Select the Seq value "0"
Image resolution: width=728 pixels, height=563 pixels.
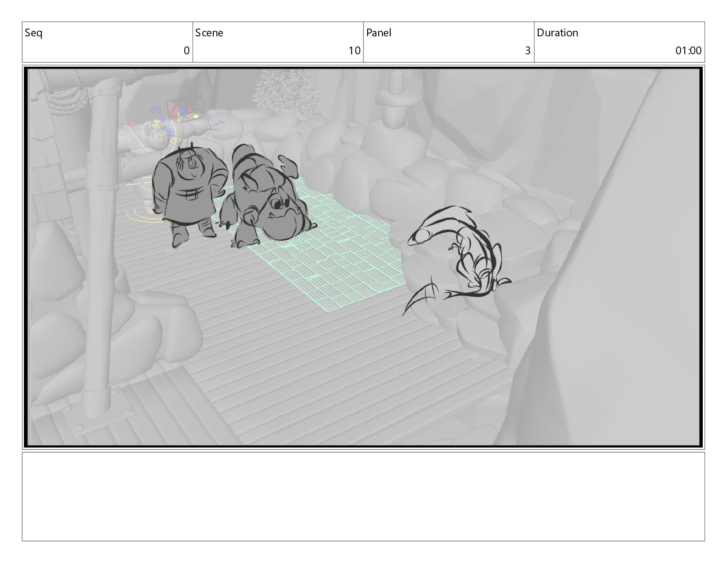[x=187, y=51]
